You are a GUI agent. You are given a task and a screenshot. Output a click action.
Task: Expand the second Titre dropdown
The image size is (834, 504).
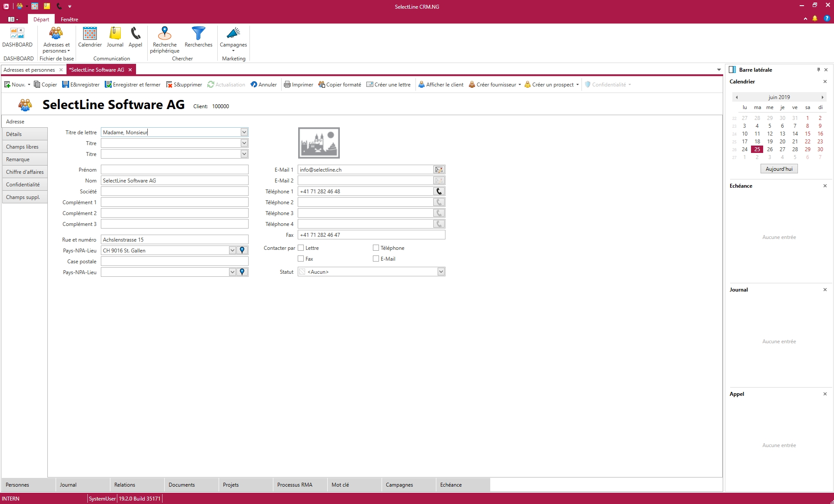pyautogui.click(x=244, y=154)
